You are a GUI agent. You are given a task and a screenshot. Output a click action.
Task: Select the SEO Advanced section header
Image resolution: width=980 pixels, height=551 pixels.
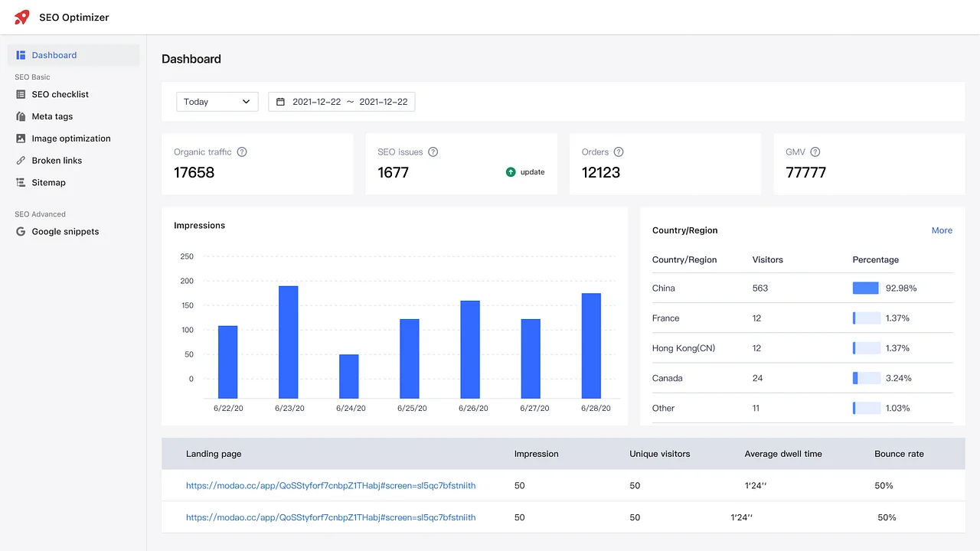[40, 214]
